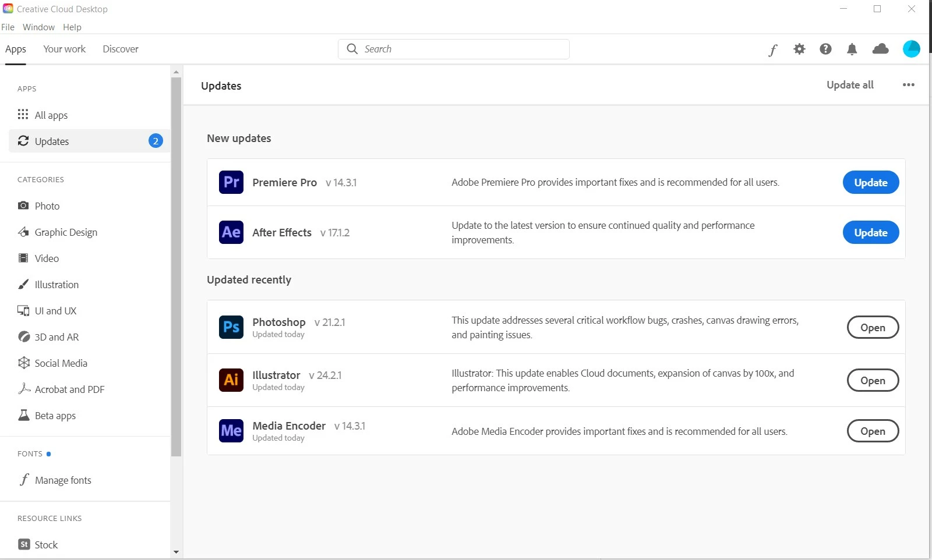This screenshot has width=932, height=560.
Task: Select the Beta apps label
Action: (55, 416)
